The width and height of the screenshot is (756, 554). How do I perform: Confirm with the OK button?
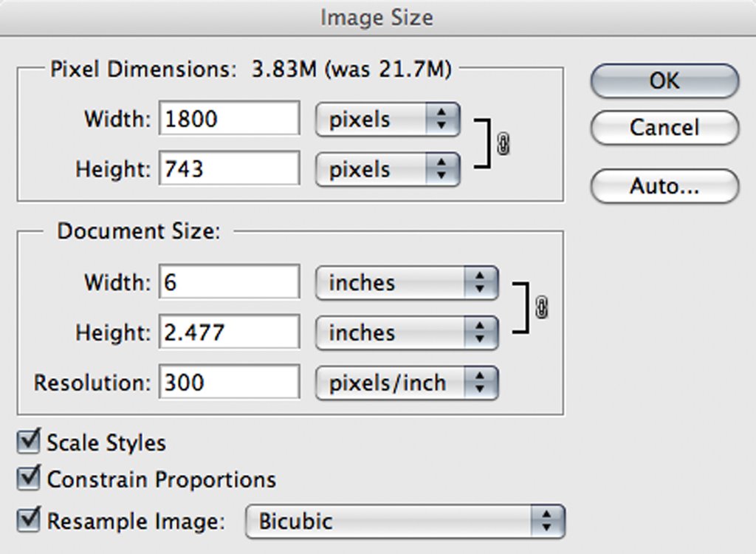[664, 81]
